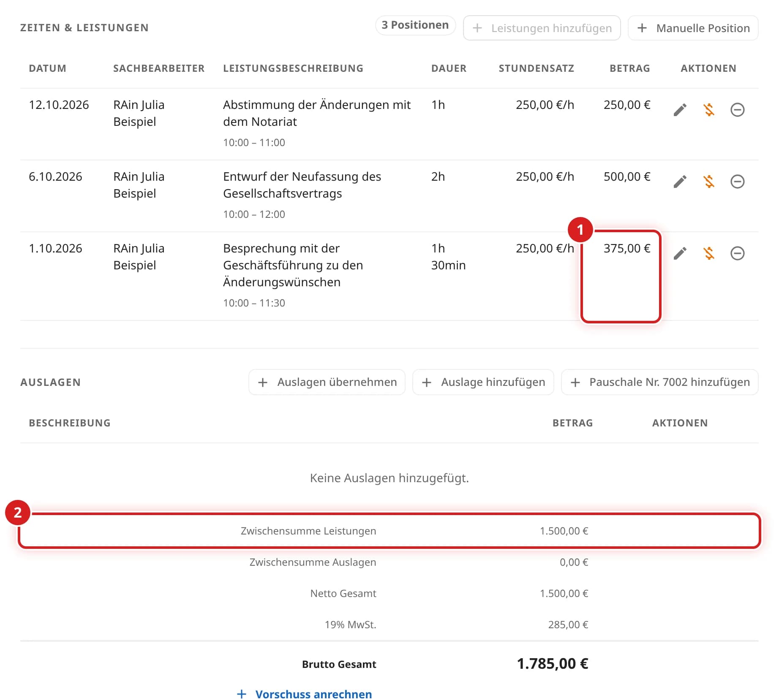Click the crossed-dollar icon for 6.10.2026 entry

pos(709,182)
